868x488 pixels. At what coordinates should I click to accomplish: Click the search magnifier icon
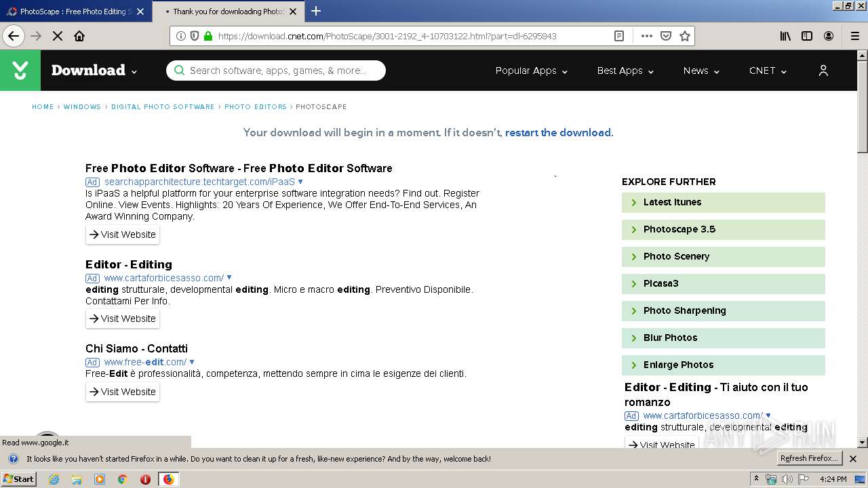(179, 70)
